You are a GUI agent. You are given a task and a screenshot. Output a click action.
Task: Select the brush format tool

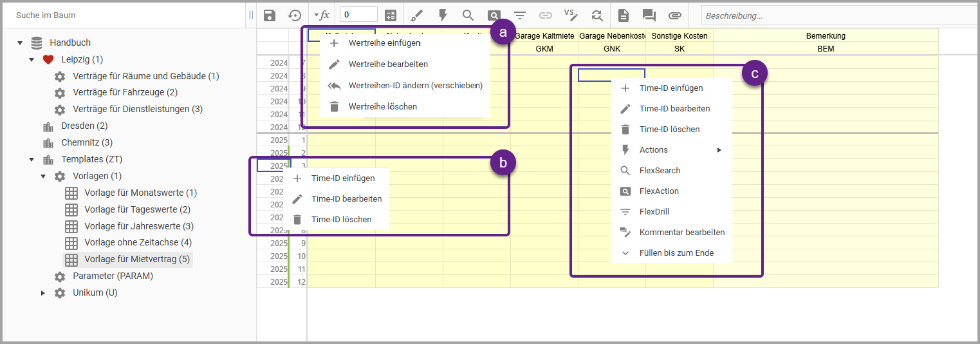[417, 15]
